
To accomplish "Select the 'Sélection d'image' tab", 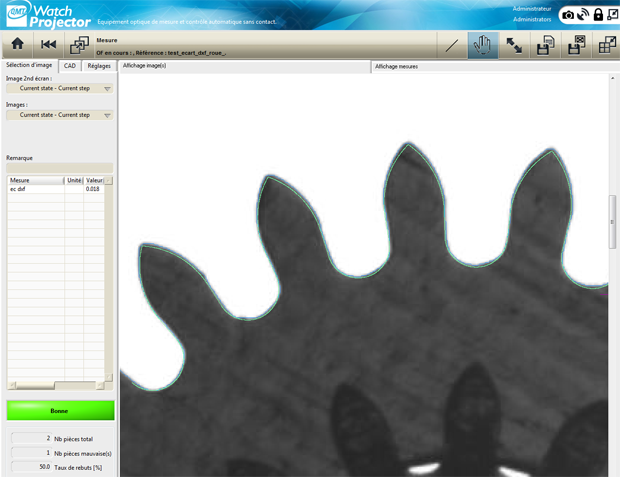I will tap(29, 66).
